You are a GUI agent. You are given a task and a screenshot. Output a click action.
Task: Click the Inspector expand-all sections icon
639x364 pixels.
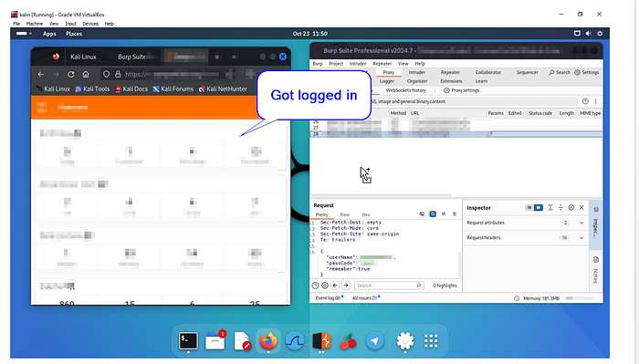[x=550, y=208]
